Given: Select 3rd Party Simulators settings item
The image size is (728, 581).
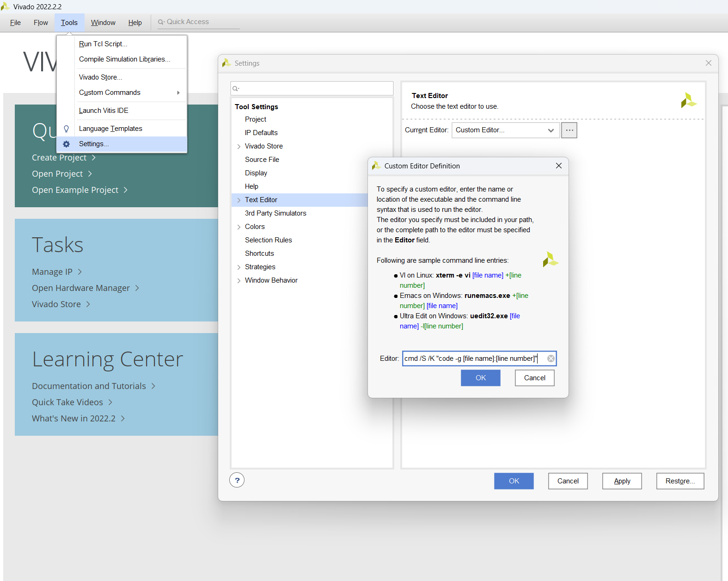Looking at the screenshot, I should [x=275, y=213].
